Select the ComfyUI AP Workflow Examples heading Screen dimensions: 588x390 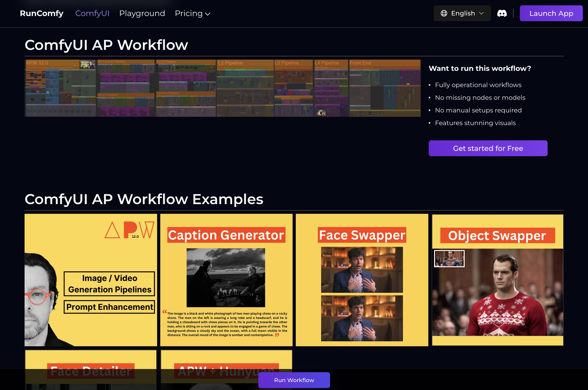click(144, 199)
